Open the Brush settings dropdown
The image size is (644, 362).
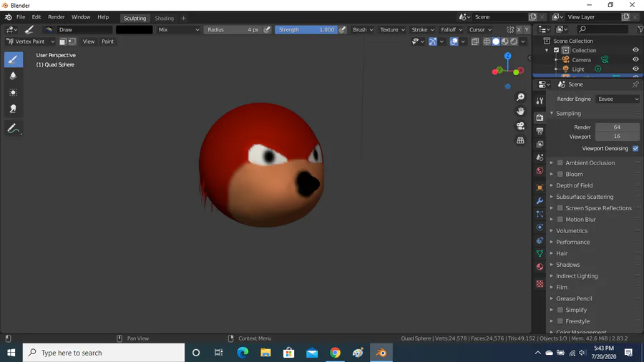click(x=363, y=29)
